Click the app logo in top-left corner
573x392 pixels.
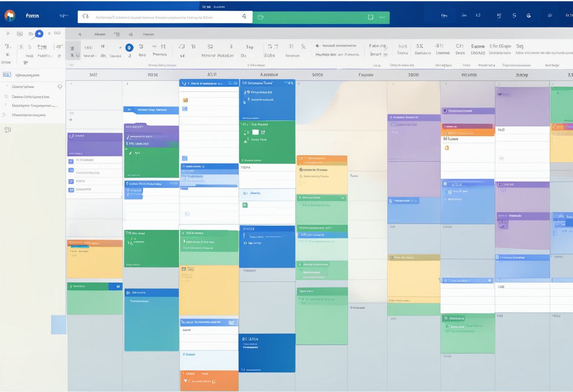point(9,16)
